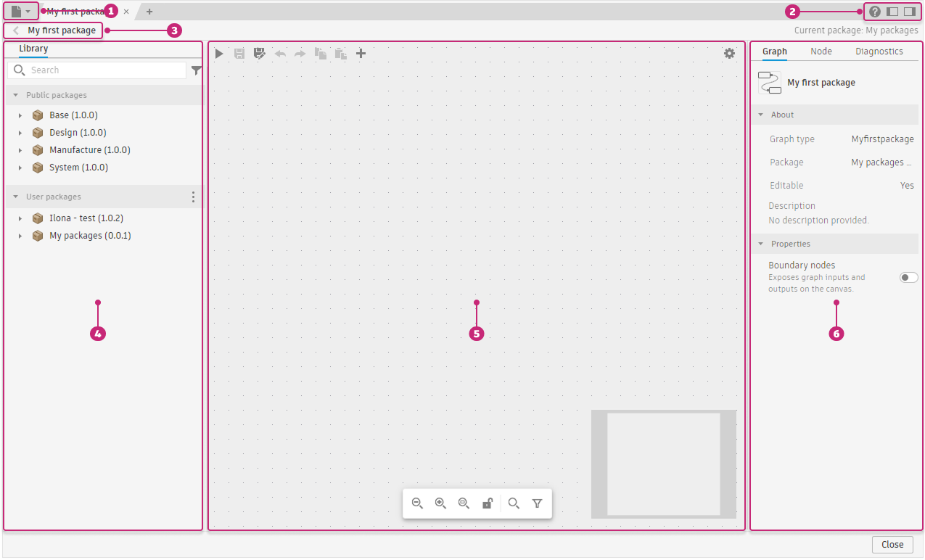This screenshot has width=925, height=560.
Task: Click the Save graph floppy icon
Action: [x=239, y=54]
